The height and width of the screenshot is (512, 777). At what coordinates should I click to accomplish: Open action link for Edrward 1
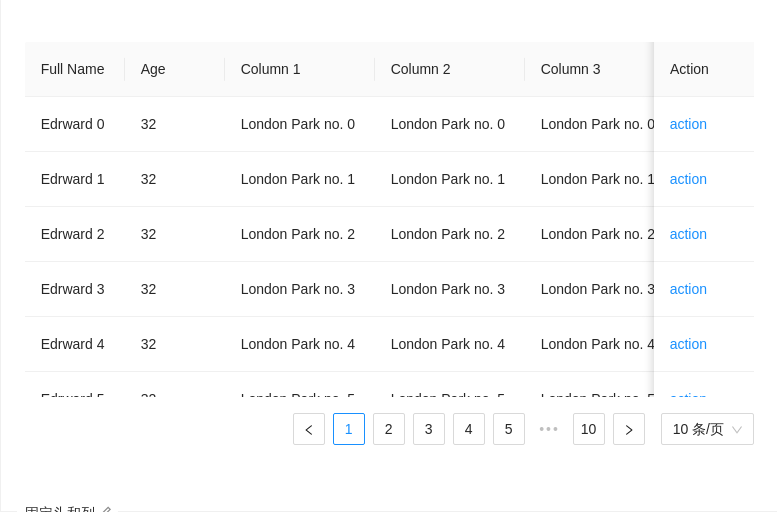click(688, 179)
